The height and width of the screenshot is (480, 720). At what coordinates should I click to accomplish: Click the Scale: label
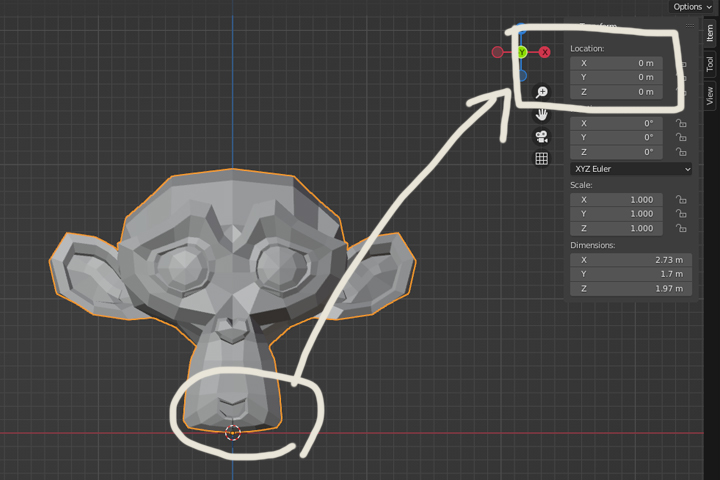[x=581, y=185]
